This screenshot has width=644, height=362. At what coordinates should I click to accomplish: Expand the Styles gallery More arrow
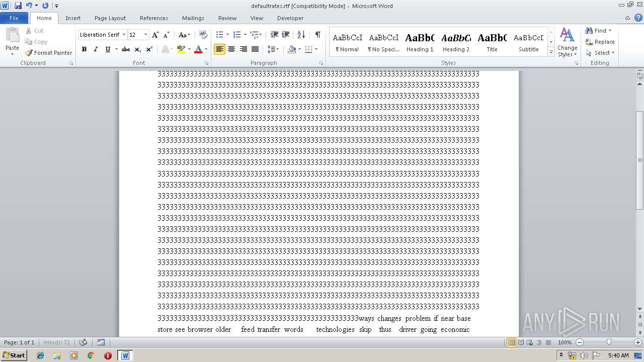(551, 52)
